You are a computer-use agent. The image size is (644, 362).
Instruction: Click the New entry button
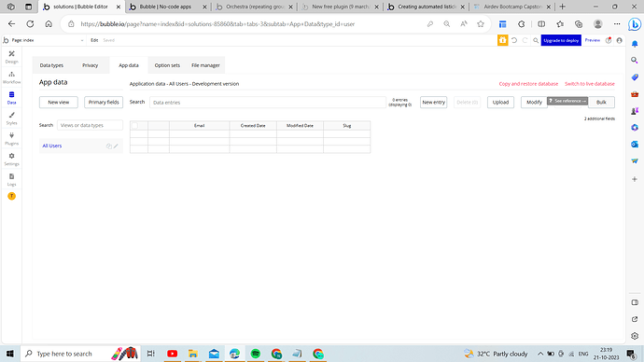(x=433, y=103)
